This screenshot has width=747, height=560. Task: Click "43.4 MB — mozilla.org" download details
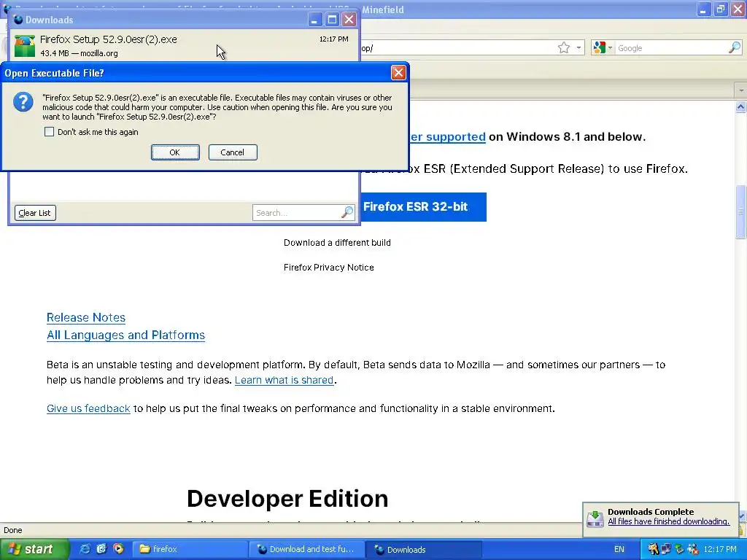pyautogui.click(x=79, y=53)
